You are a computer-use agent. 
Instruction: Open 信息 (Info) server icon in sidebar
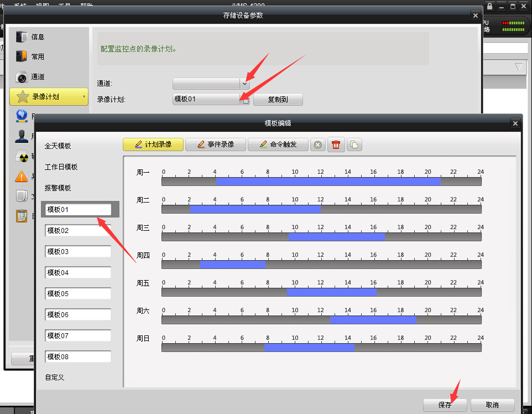[22, 37]
